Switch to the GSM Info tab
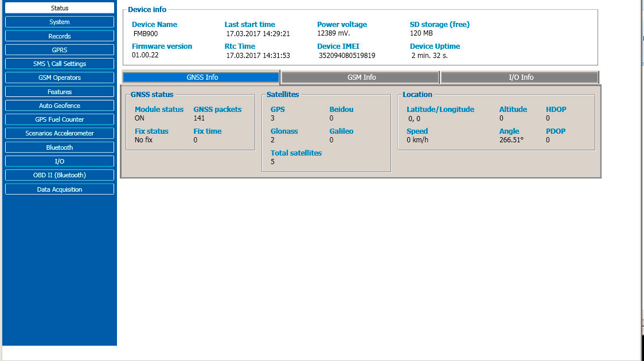This screenshot has width=644, height=361. point(361,77)
